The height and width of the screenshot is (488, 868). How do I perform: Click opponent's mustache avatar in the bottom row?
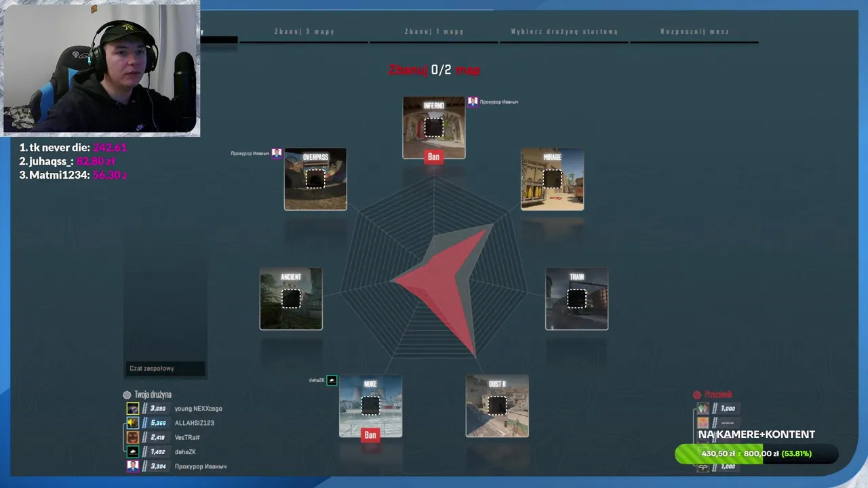[x=703, y=466]
